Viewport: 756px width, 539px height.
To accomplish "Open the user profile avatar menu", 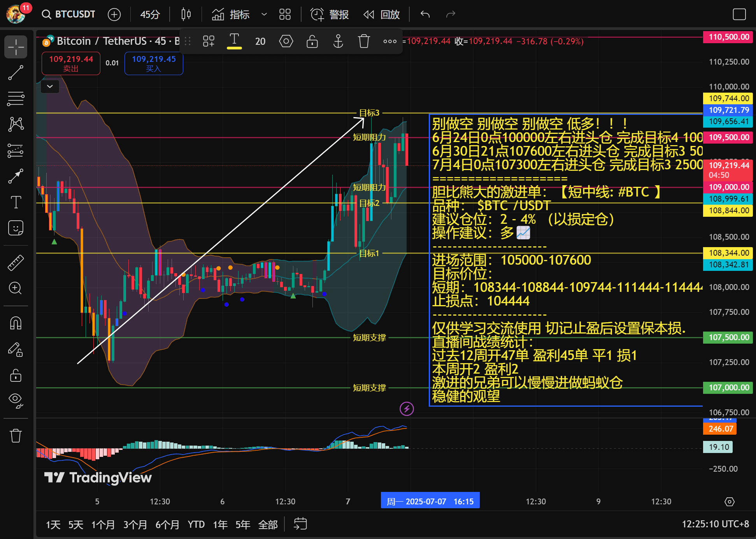I will [x=16, y=14].
